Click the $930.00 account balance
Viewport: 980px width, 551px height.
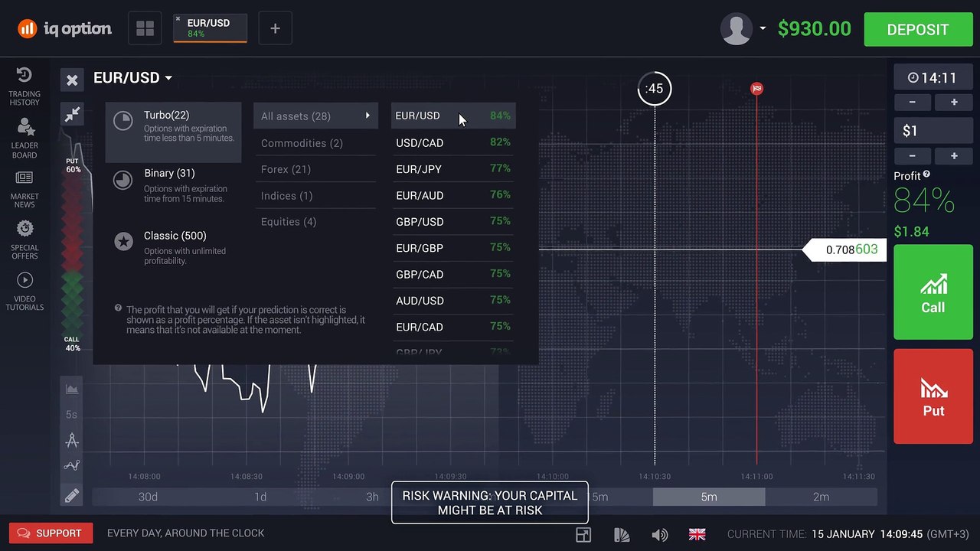tap(814, 29)
